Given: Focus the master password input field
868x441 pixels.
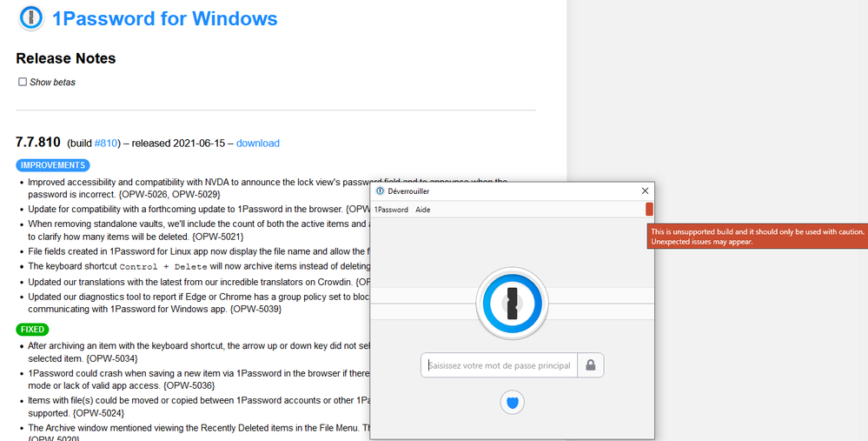Looking at the screenshot, I should [x=500, y=365].
